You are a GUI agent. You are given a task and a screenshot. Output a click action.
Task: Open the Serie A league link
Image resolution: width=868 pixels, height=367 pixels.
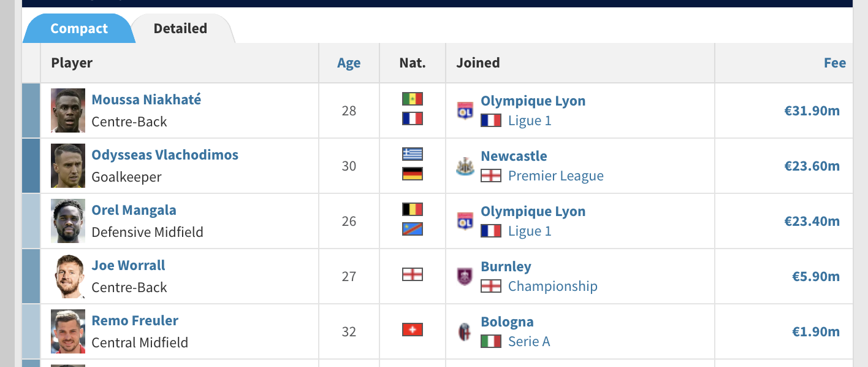(x=529, y=342)
